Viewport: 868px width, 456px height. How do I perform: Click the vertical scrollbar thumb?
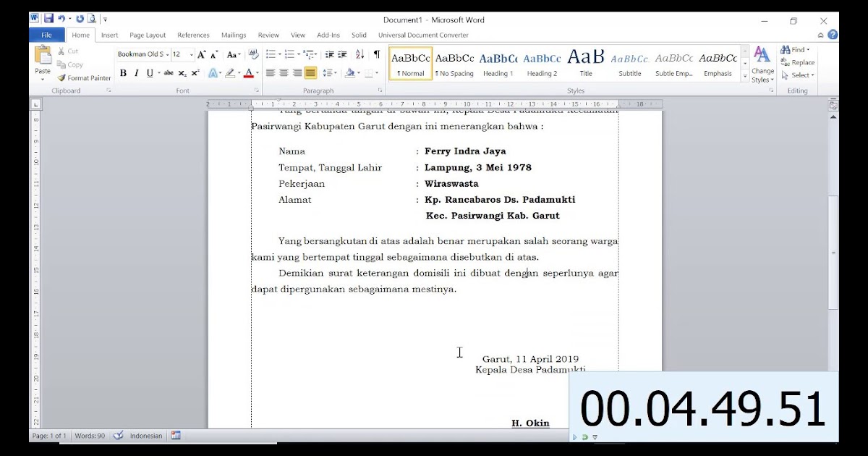(x=833, y=253)
